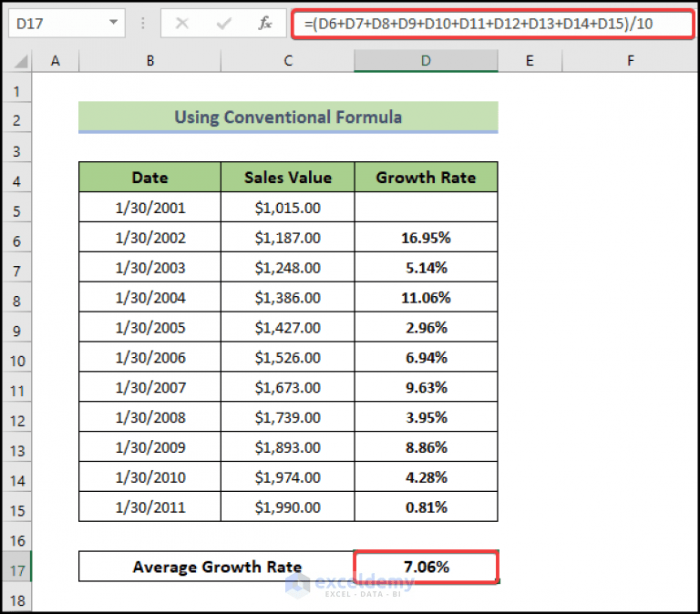Select column B header
Image resolution: width=700 pixels, height=614 pixels.
pyautogui.click(x=150, y=61)
